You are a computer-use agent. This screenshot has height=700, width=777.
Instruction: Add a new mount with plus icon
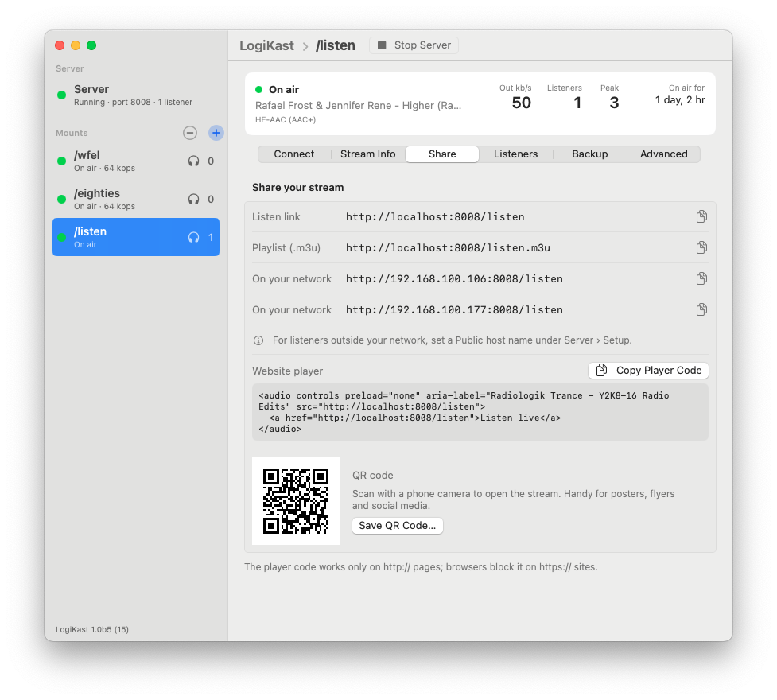click(x=216, y=133)
